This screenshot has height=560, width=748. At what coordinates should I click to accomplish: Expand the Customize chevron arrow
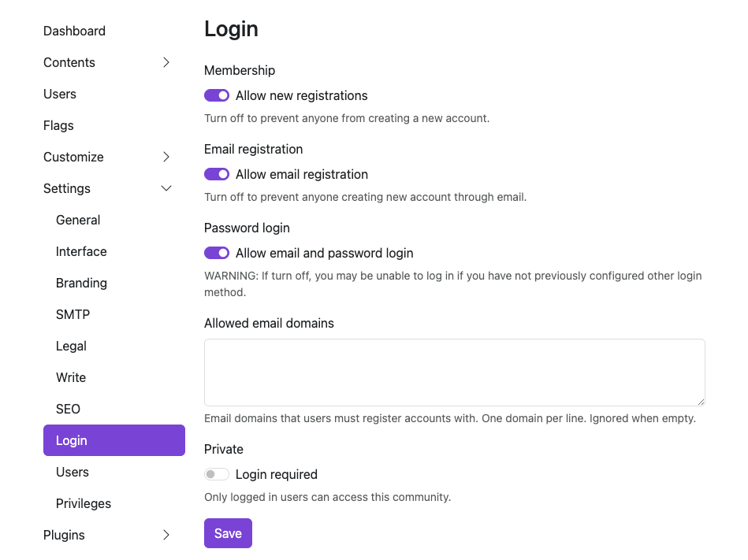(166, 157)
